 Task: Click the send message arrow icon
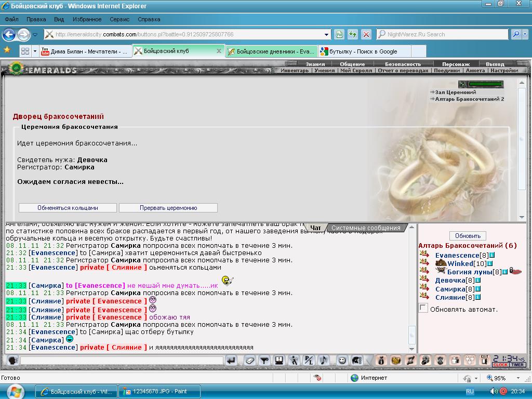coord(231,361)
